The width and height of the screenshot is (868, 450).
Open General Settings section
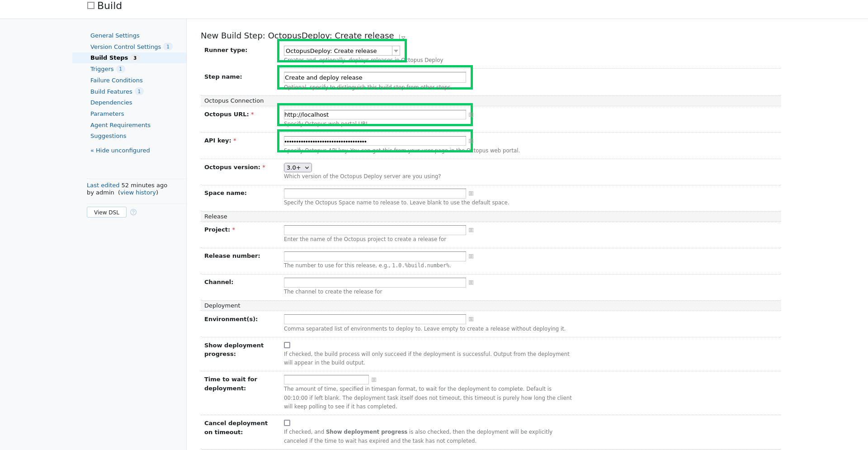pos(115,35)
